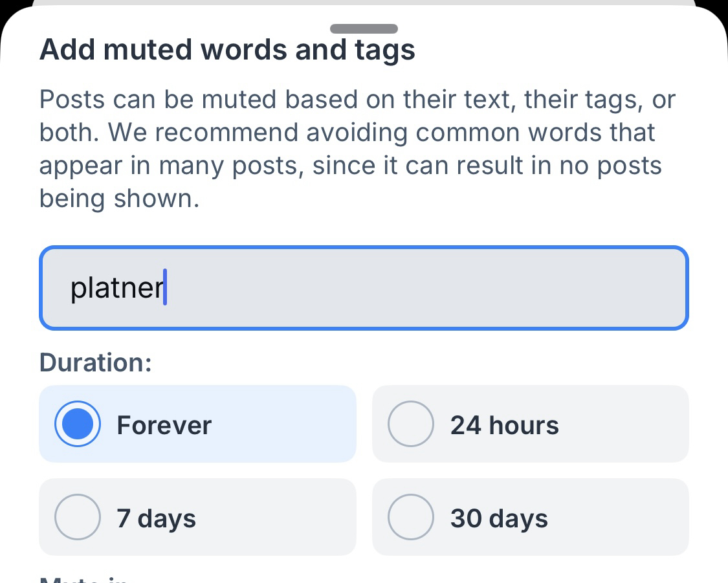Click the "24 hours" duration label text
This screenshot has width=728, height=583.
coord(504,425)
